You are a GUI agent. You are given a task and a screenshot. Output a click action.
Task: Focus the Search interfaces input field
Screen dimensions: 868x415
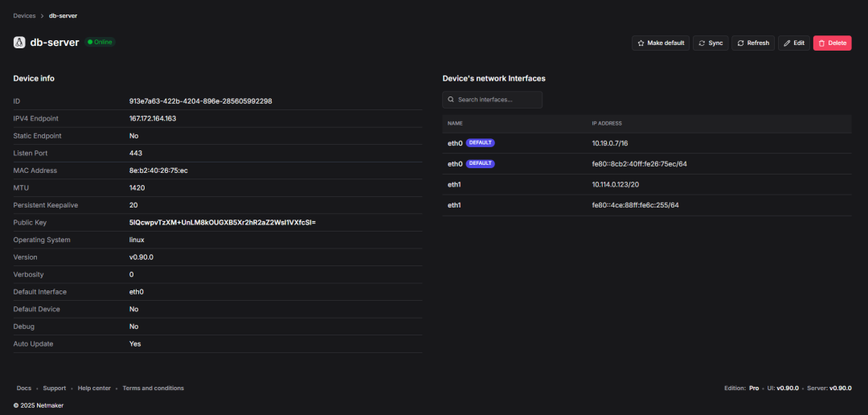[498, 100]
